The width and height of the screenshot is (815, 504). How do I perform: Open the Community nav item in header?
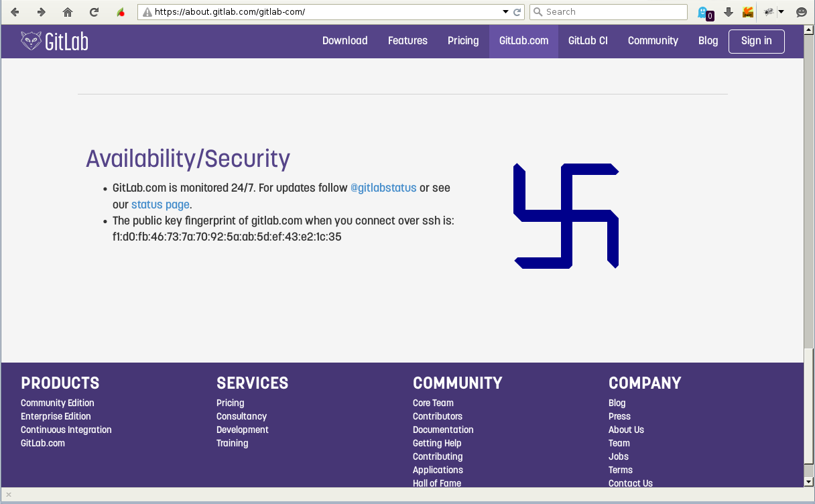pos(653,41)
